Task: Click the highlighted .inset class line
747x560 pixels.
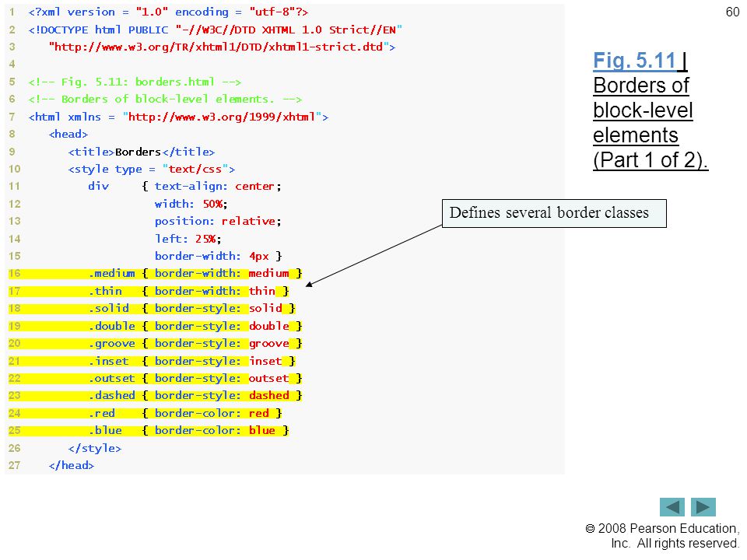Action: [x=152, y=361]
